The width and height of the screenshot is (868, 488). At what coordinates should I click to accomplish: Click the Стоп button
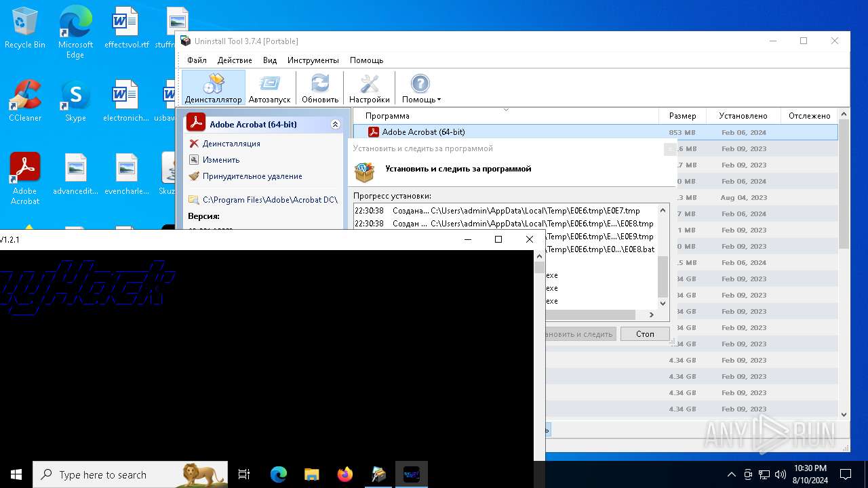(x=645, y=334)
